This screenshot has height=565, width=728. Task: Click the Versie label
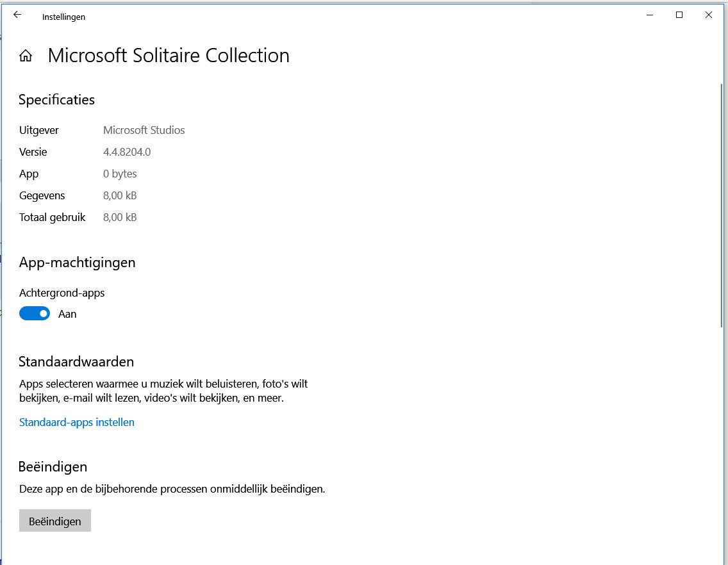tap(33, 152)
